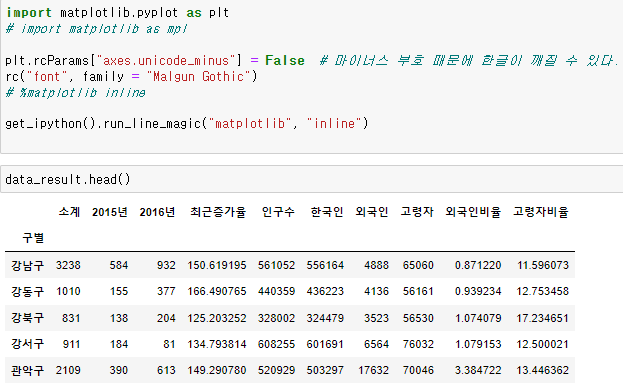Click the value 17.234651
This screenshot has height=392, width=623.
click(x=542, y=318)
